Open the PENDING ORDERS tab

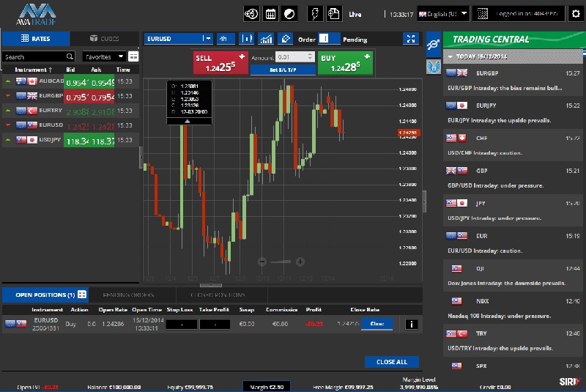pos(128,295)
